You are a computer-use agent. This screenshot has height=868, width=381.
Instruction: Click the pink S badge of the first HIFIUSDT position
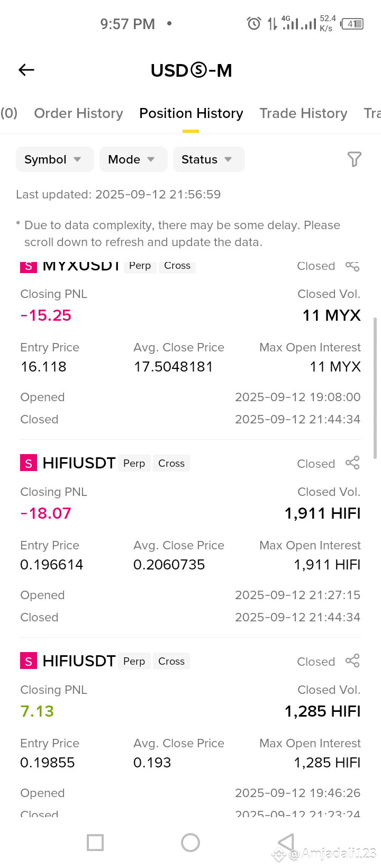(x=29, y=463)
